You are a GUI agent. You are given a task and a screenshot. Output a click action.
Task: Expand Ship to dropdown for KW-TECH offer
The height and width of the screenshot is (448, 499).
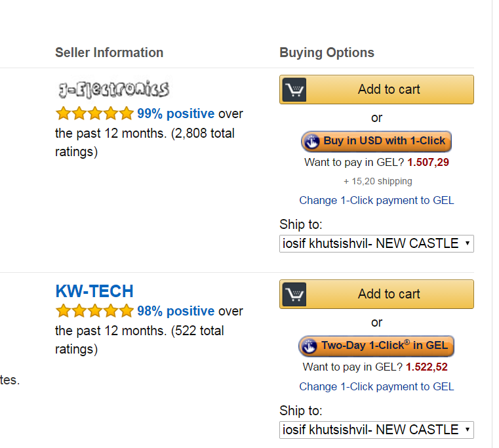pos(376,430)
